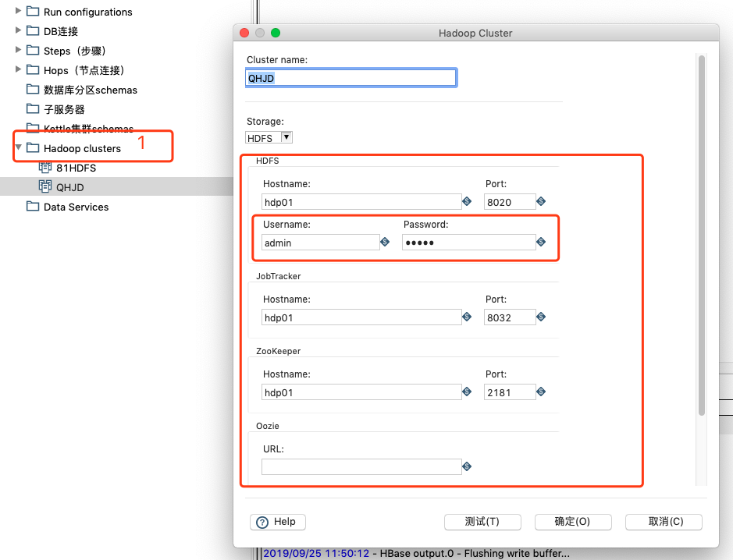Click the Hops（节点连接）folder icon
This screenshot has width=733, height=560.
coord(33,69)
